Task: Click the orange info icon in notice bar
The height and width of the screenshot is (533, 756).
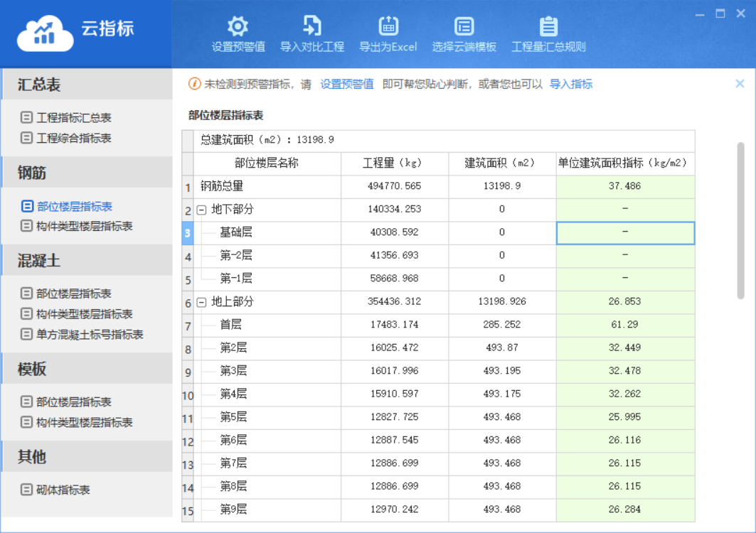Action: click(x=194, y=84)
